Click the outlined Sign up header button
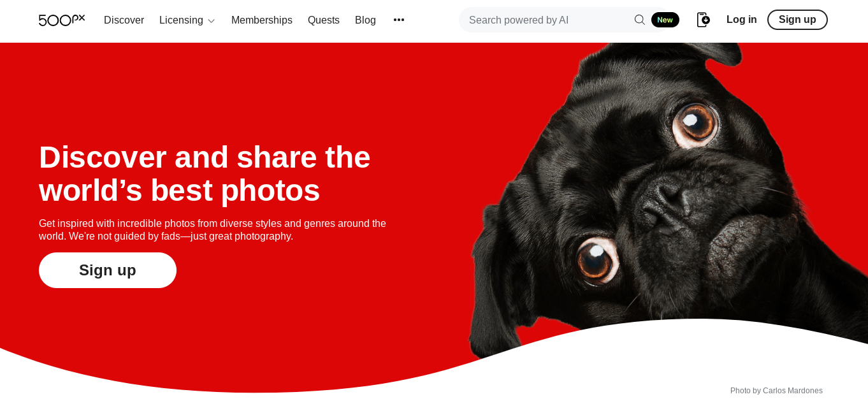Image resolution: width=868 pixels, height=399 pixels. [x=797, y=20]
